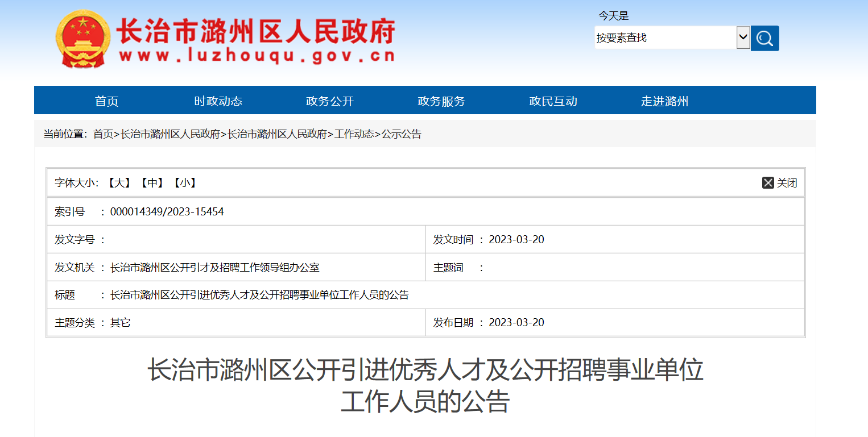Click the 首页 breadcrumb link after 当前位置
Image resolution: width=868 pixels, height=437 pixels.
tap(104, 134)
